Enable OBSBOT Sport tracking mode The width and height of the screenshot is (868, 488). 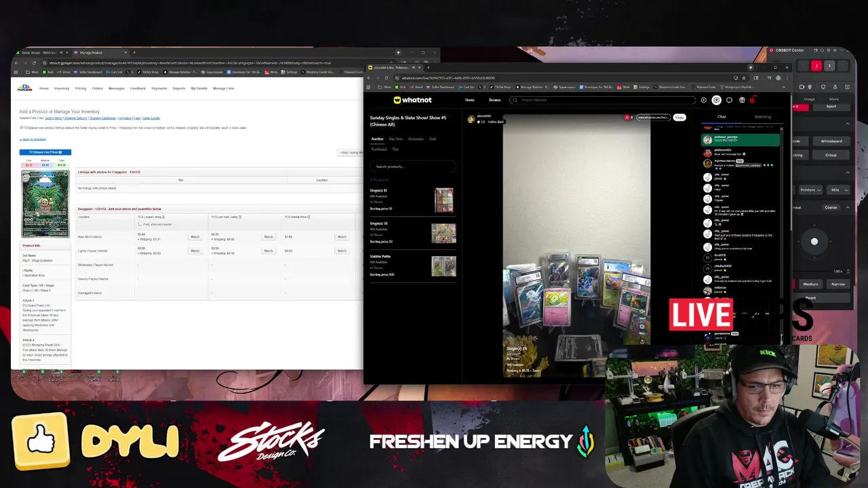(831, 106)
